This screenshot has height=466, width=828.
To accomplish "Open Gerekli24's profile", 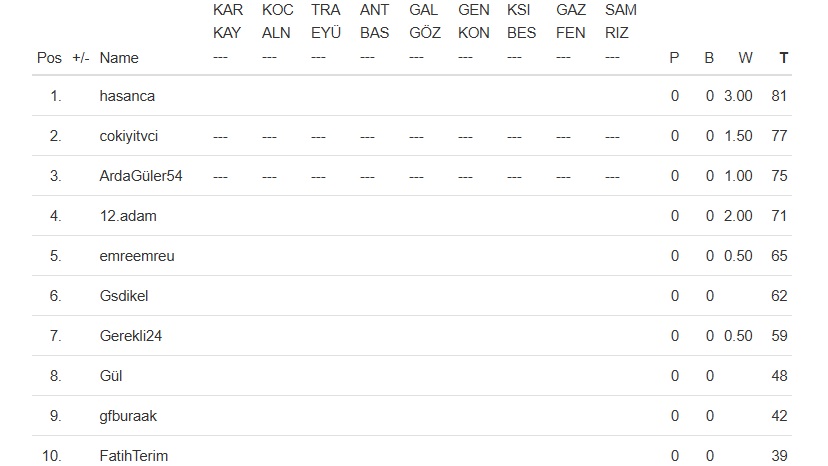I will 131,336.
